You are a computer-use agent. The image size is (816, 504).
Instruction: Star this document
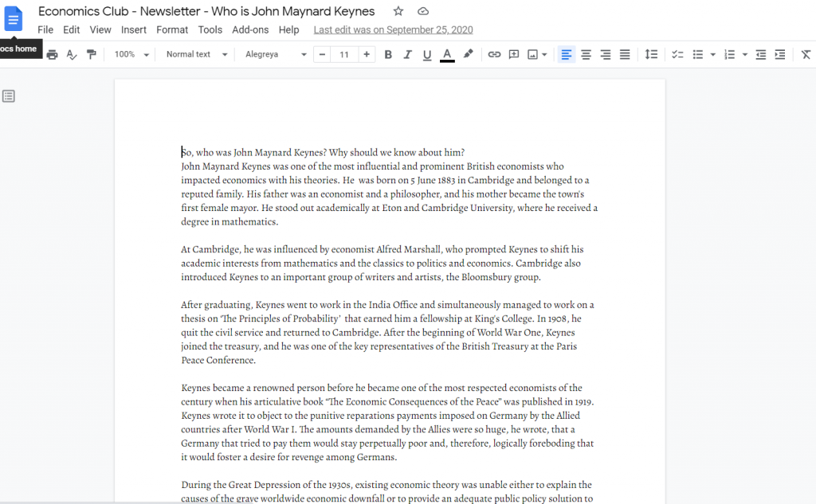click(398, 11)
